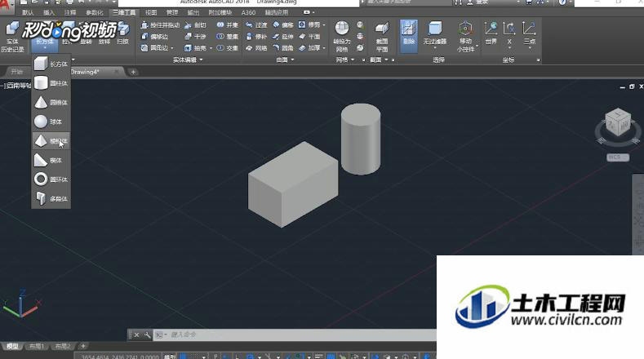Click the command line customize wrench icon
Image resolution: width=644 pixels, height=359 pixels.
pos(148,335)
